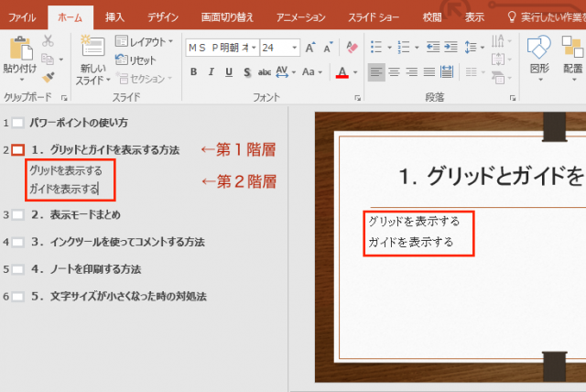Select slide 6 outline icon 文字サイズ

click(x=18, y=297)
